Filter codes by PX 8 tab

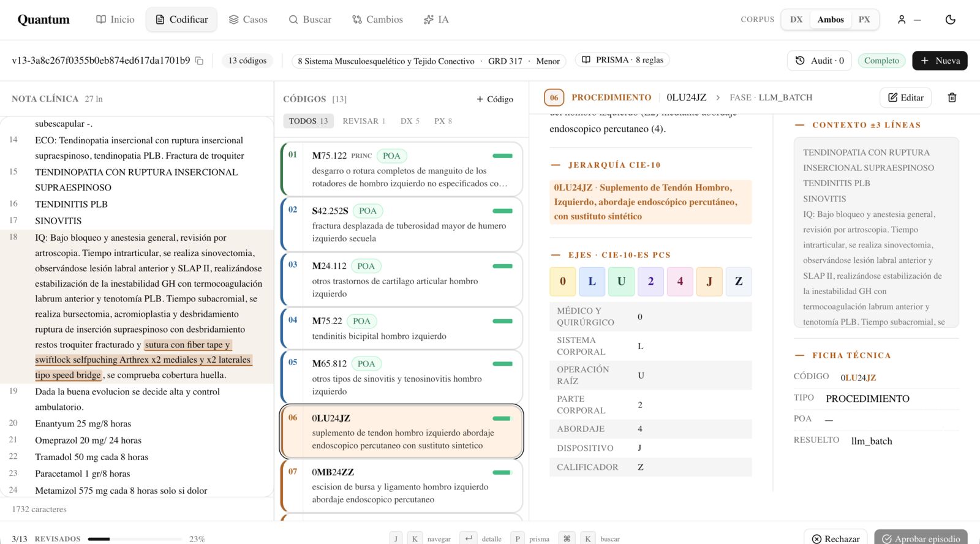tap(443, 121)
